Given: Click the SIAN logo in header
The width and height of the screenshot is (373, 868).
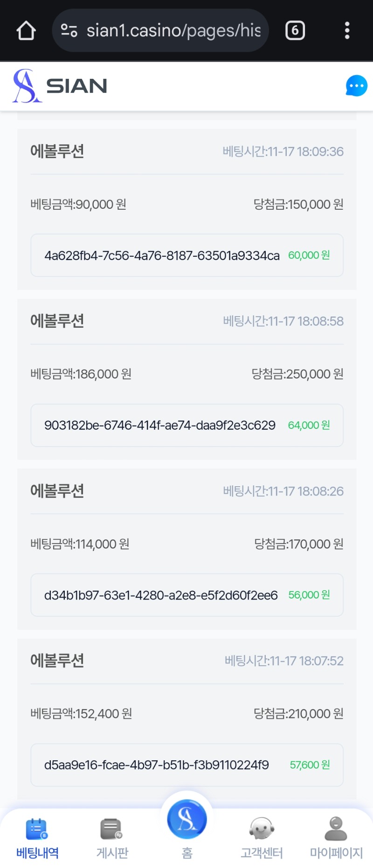Looking at the screenshot, I should tap(60, 86).
